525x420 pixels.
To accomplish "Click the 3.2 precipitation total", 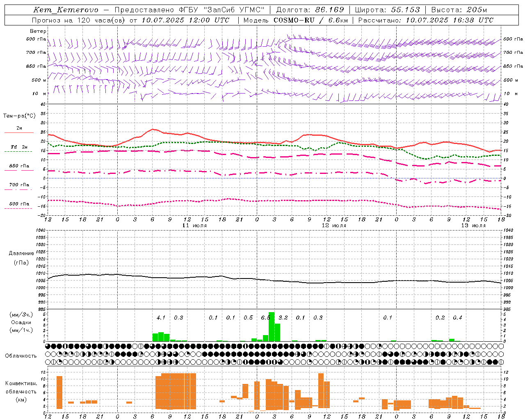I will (x=283, y=318).
